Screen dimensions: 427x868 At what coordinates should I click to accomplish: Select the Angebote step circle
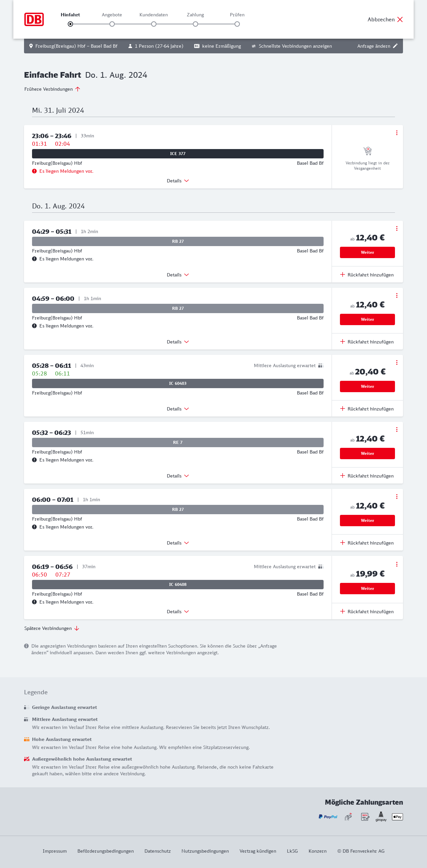click(x=112, y=24)
